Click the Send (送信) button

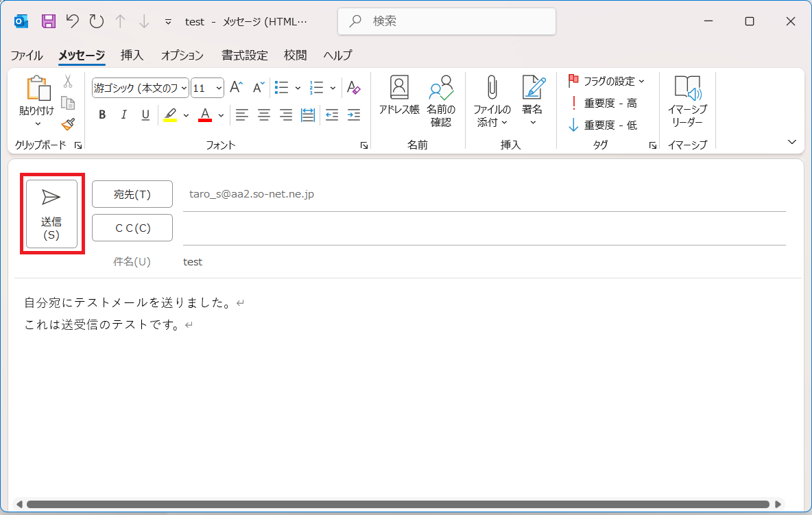pos(51,214)
